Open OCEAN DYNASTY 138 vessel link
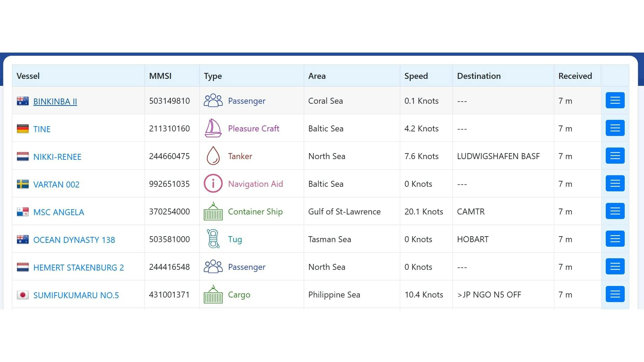 [74, 240]
